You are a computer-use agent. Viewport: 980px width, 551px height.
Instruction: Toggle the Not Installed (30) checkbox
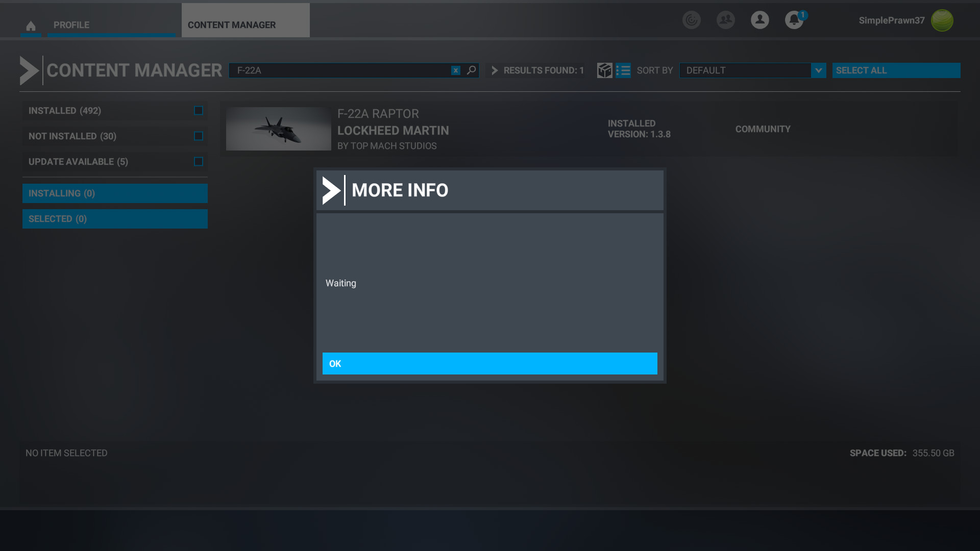[199, 136]
